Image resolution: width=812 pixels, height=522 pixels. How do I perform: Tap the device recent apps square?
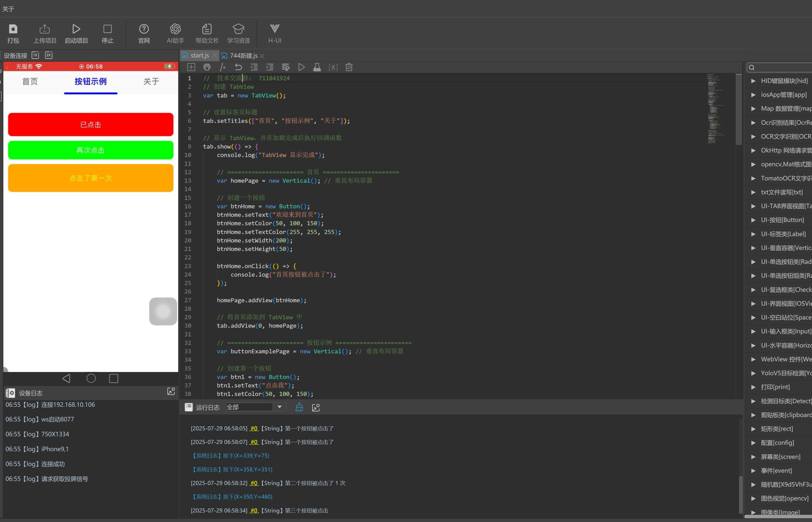pos(114,378)
